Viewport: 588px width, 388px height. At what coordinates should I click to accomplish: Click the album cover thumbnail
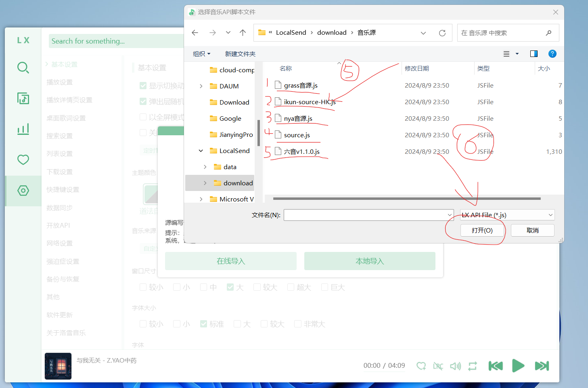click(58, 366)
